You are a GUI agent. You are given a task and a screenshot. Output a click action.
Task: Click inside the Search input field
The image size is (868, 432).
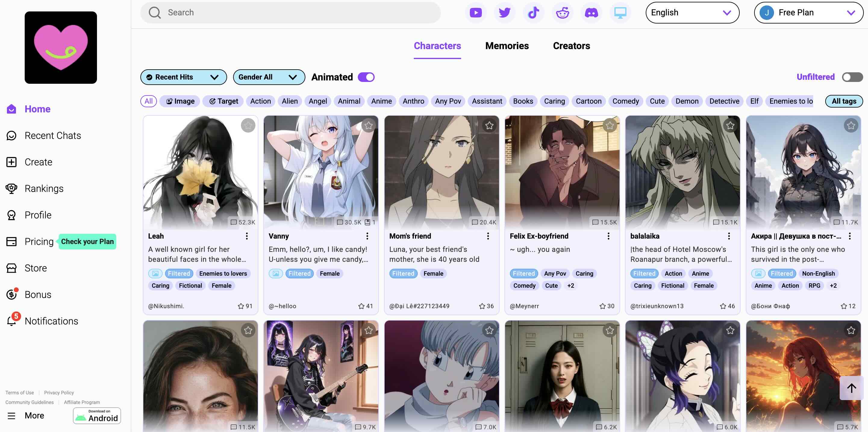290,12
